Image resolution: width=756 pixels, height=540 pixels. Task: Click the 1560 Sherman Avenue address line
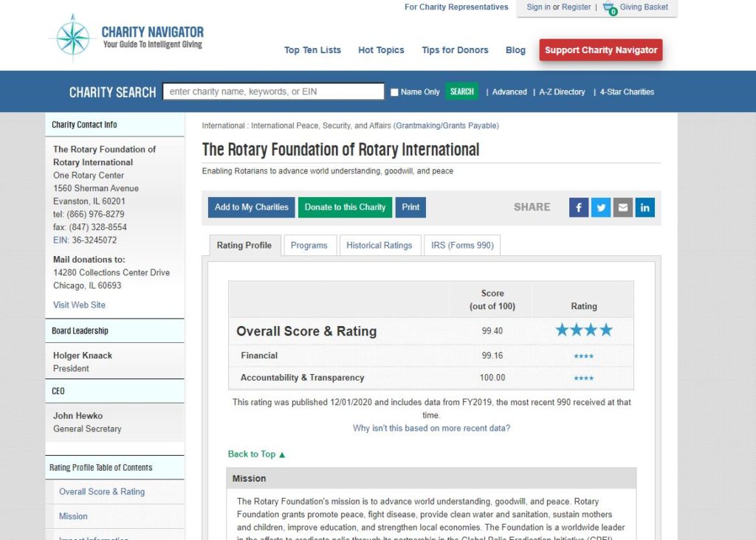96,188
